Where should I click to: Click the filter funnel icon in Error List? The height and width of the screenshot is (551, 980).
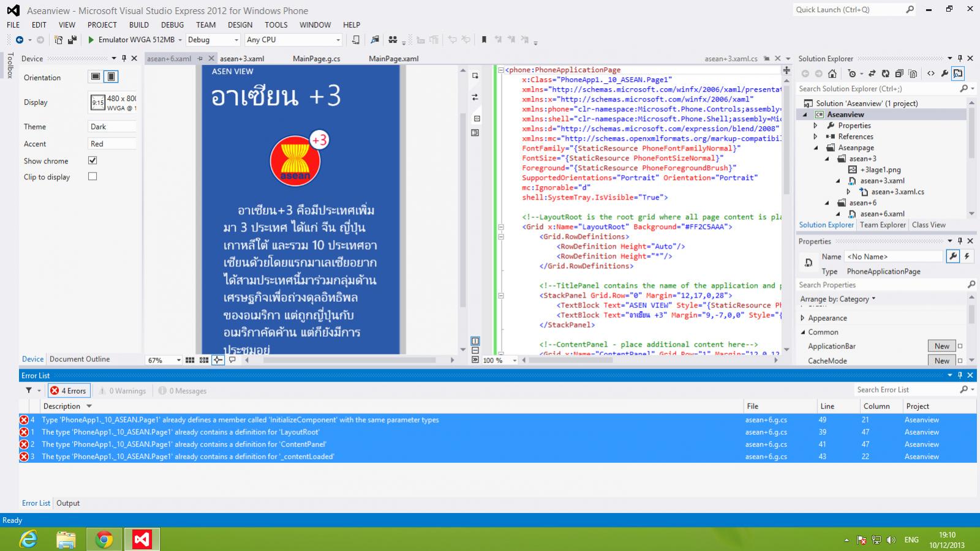(x=29, y=390)
